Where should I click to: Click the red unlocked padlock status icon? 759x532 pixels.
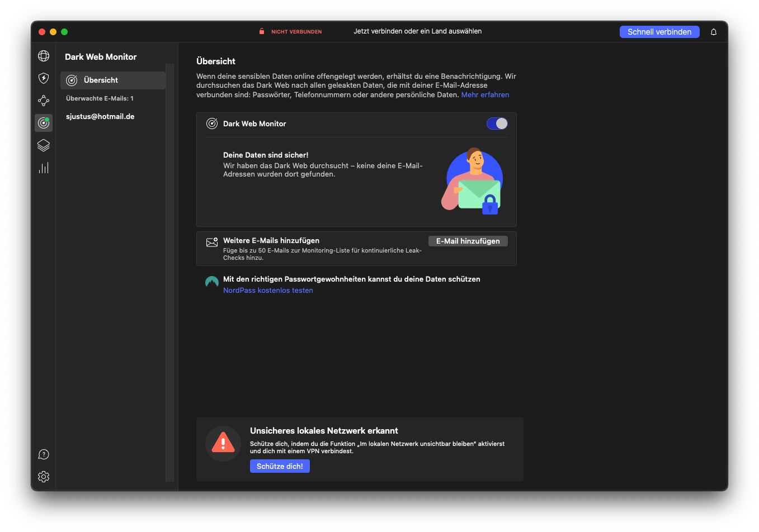click(262, 31)
